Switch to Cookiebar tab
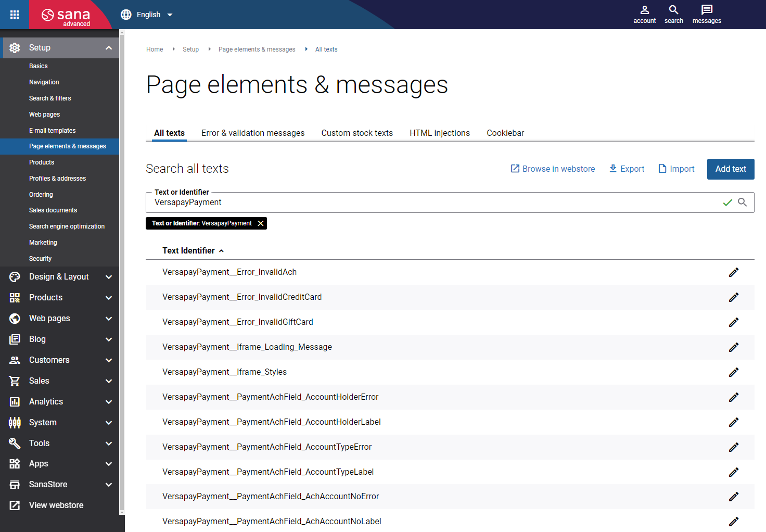Viewport: 766px width, 532px height. tap(505, 133)
